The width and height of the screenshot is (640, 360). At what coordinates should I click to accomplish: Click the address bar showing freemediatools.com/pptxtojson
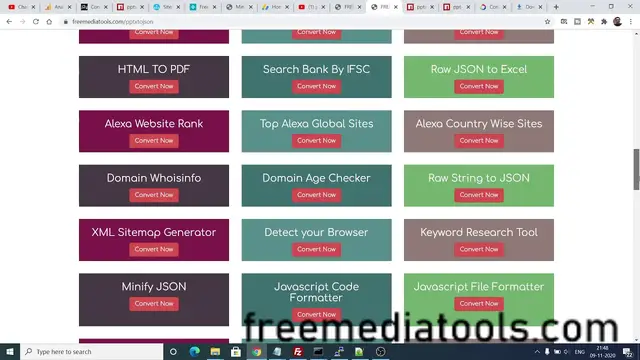(x=302, y=22)
